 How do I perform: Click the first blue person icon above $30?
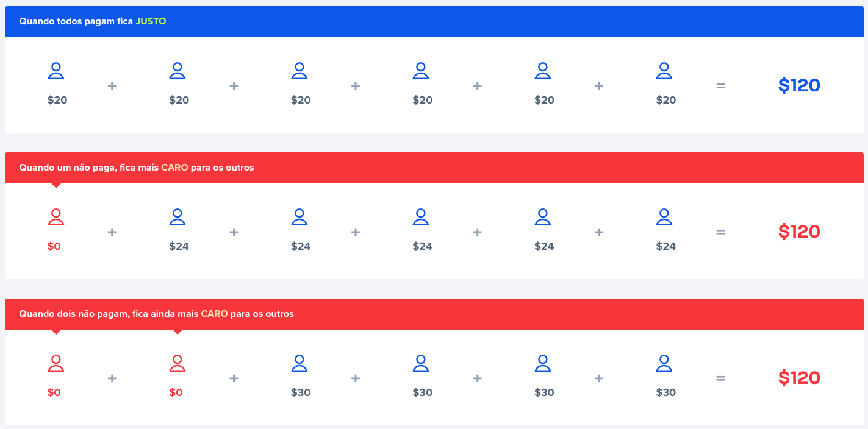(x=299, y=364)
